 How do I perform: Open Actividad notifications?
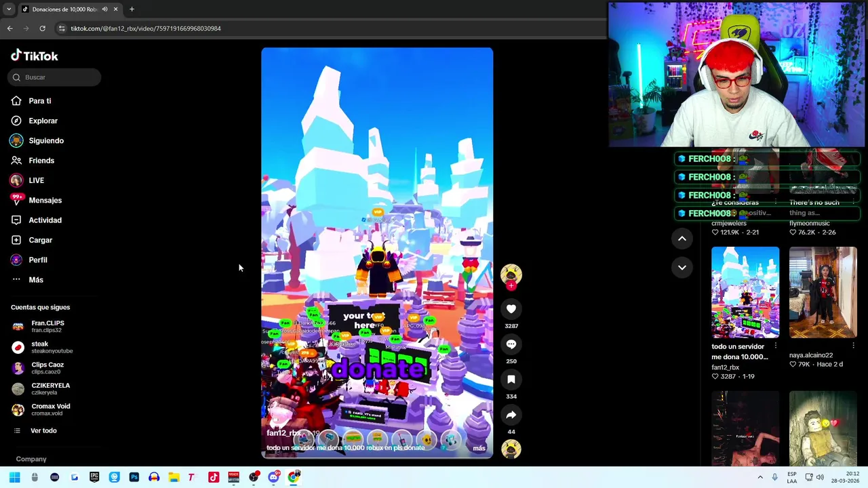pyautogui.click(x=45, y=220)
